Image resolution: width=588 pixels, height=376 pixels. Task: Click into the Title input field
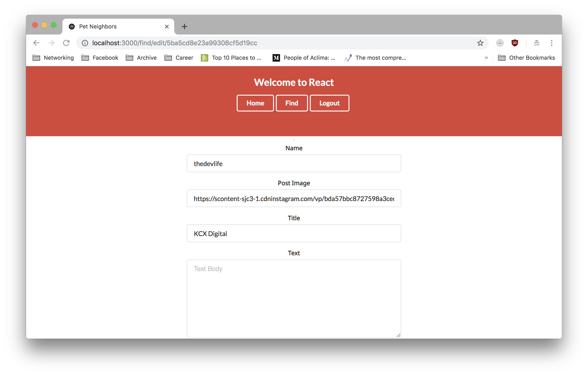click(294, 233)
